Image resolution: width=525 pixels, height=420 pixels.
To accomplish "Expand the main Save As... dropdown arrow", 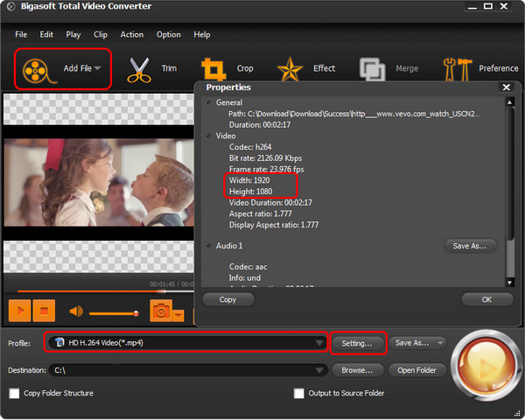I will coord(440,343).
